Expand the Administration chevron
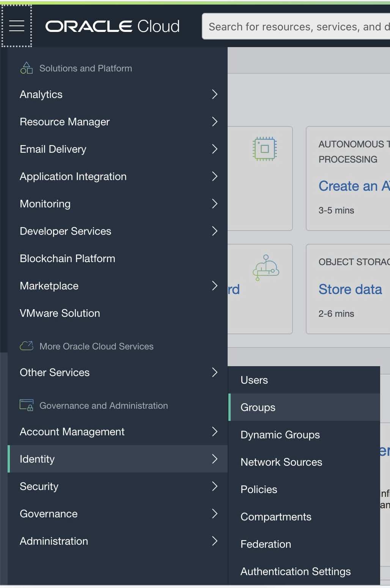 point(215,541)
